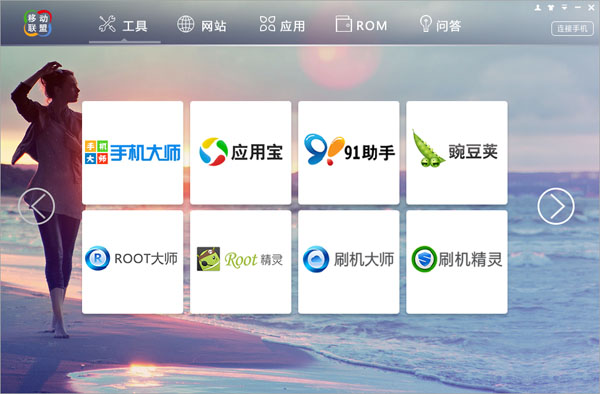This screenshot has width=600, height=394.
Task: Select the 刷机精灵 tile
Action: pos(457,262)
